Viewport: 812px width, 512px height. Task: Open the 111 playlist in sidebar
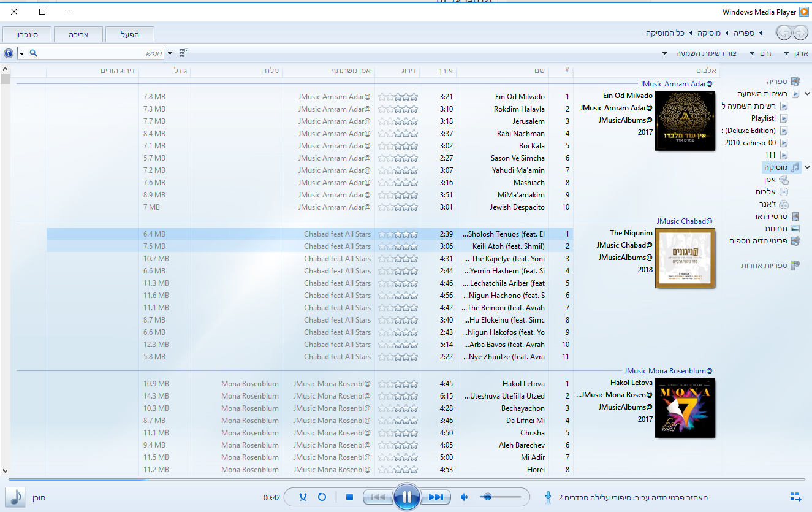(x=776, y=155)
